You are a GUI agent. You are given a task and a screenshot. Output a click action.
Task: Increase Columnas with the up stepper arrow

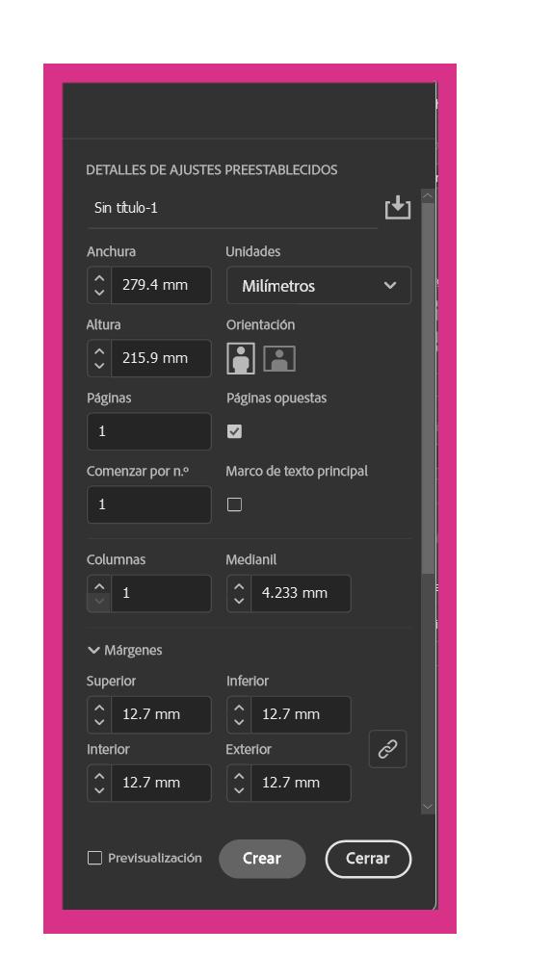99,586
